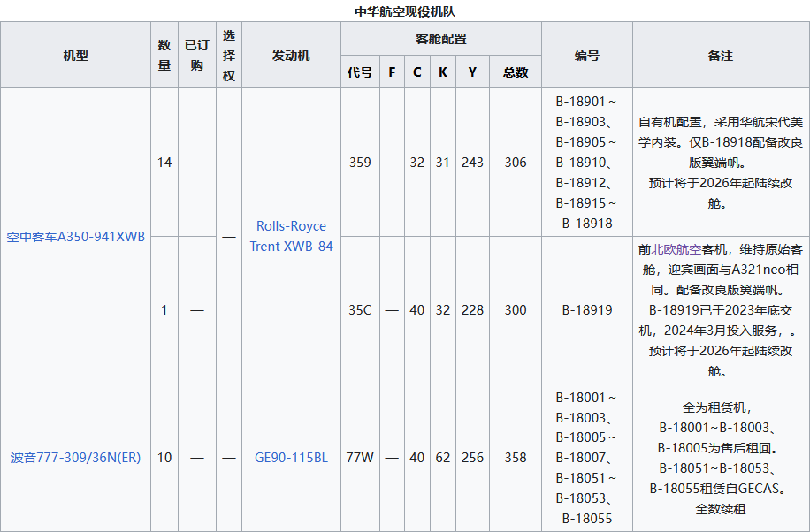Click the 总数 column header

click(x=516, y=72)
